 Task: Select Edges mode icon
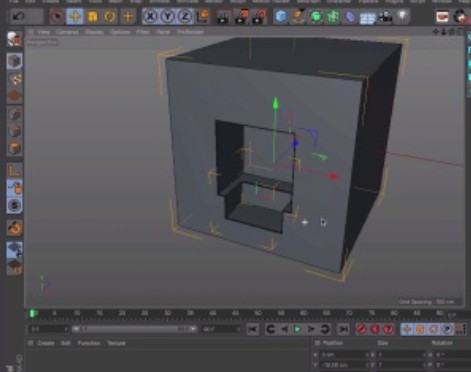[x=14, y=131]
